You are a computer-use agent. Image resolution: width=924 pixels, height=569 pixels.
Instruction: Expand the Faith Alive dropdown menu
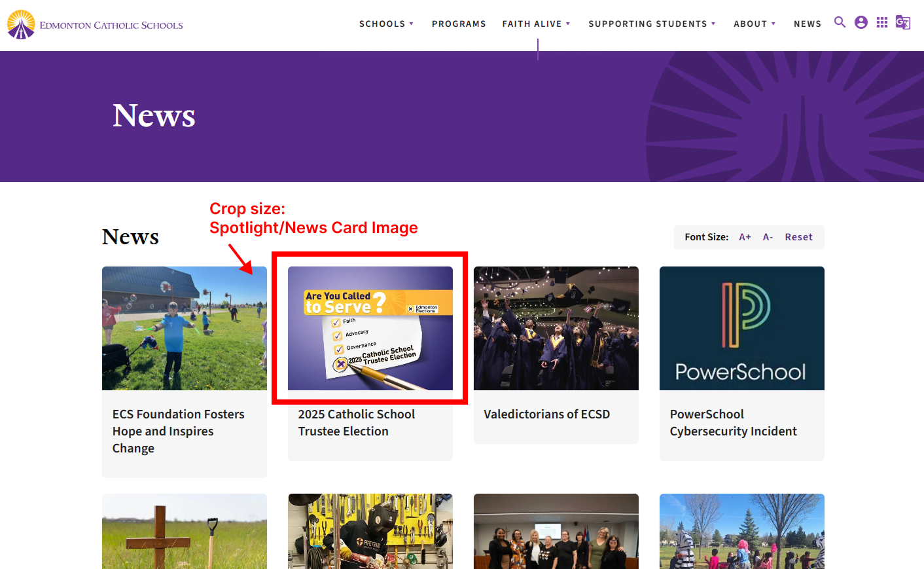click(536, 24)
